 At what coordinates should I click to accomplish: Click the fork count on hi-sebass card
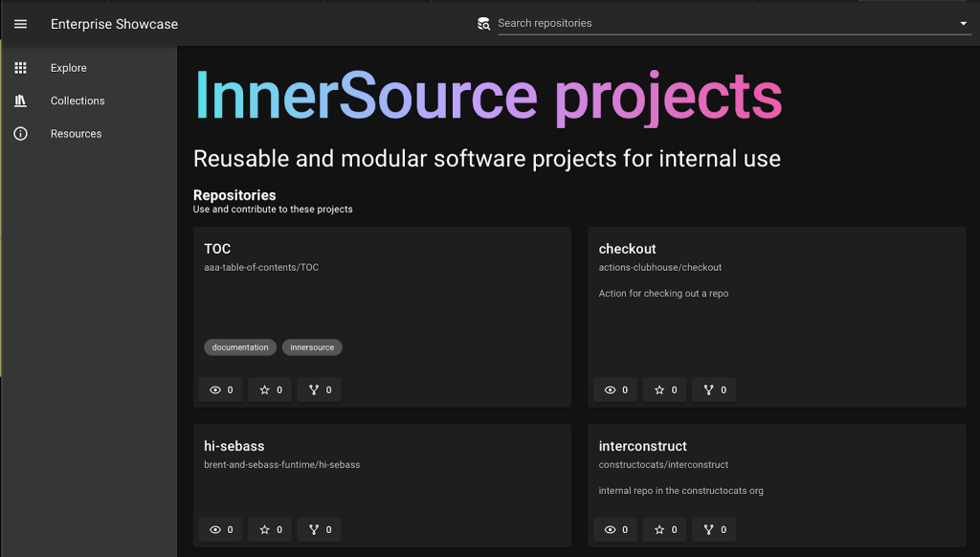tap(321, 529)
